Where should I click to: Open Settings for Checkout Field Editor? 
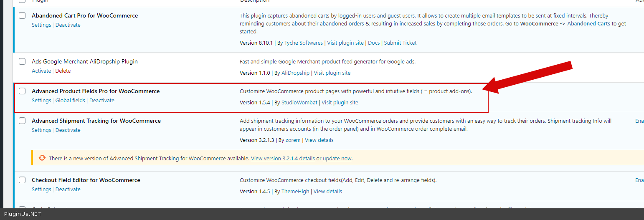41,190
